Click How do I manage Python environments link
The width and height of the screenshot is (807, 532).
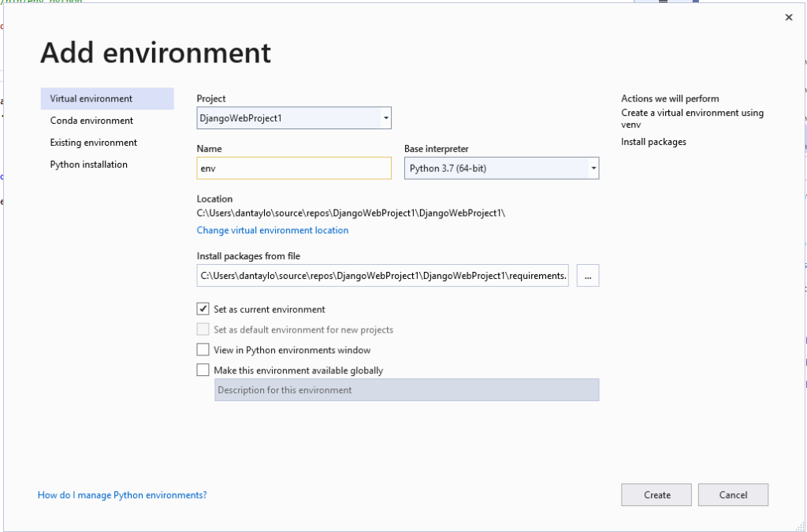[x=122, y=494]
